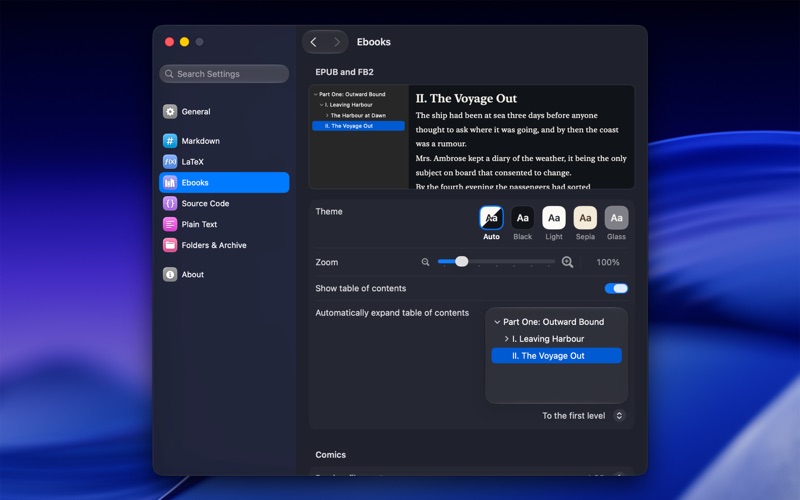800x500 pixels.
Task: Open the Folders & Archive icon
Action: pyautogui.click(x=170, y=245)
